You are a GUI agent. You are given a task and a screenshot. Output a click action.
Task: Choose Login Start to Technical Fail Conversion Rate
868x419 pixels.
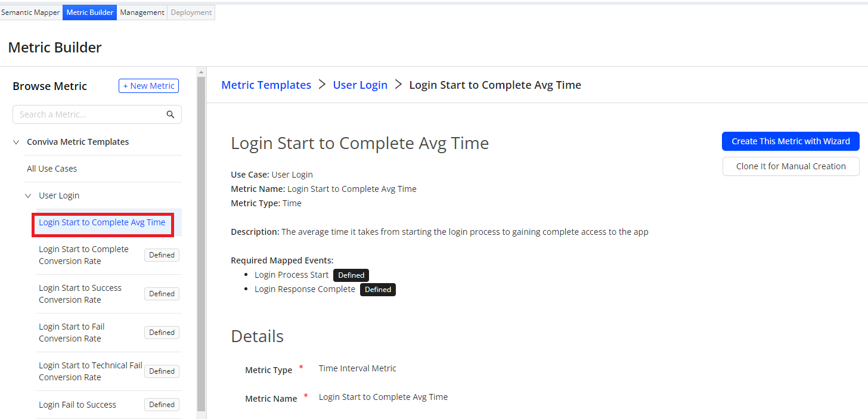coord(90,371)
